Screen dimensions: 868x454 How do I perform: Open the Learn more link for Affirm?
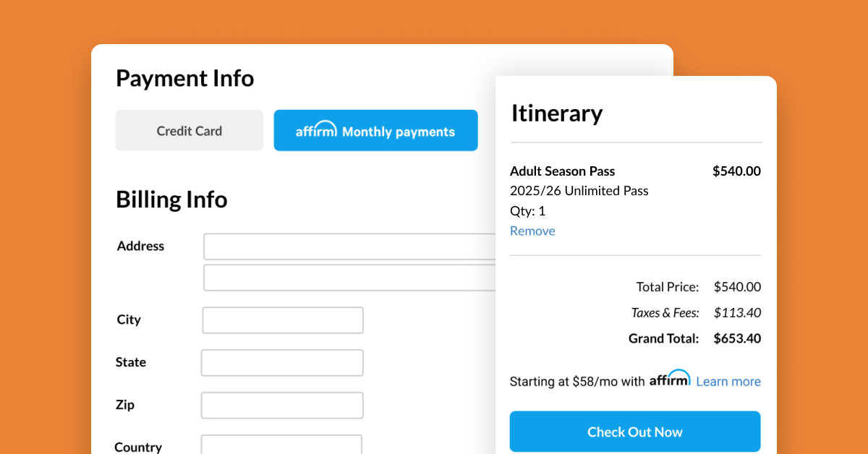[x=728, y=381]
